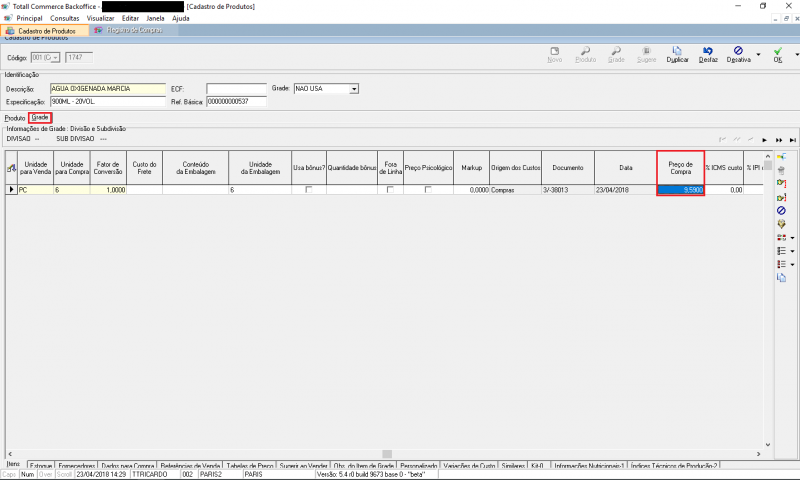Check the Fora de Linha checkbox
This screenshot has height=480, width=800.
390,189
